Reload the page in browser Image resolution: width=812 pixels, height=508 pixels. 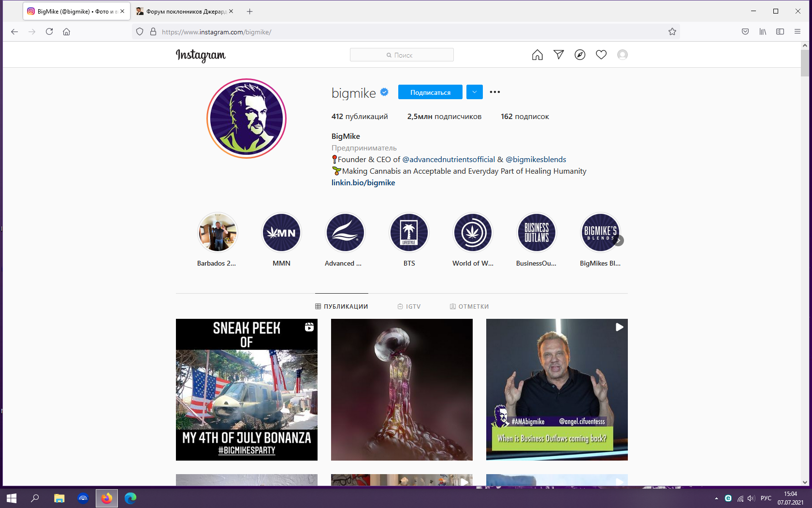tap(49, 32)
